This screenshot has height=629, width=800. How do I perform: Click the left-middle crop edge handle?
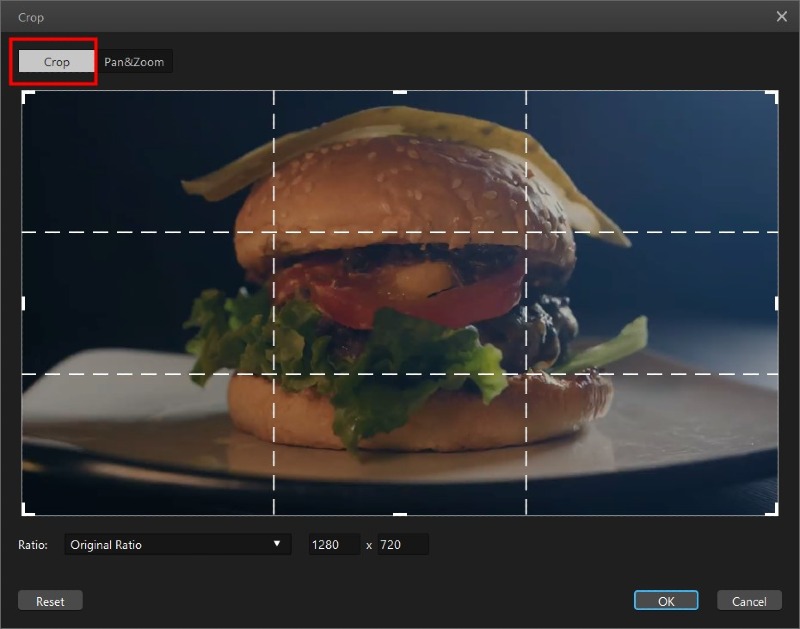(x=23, y=304)
